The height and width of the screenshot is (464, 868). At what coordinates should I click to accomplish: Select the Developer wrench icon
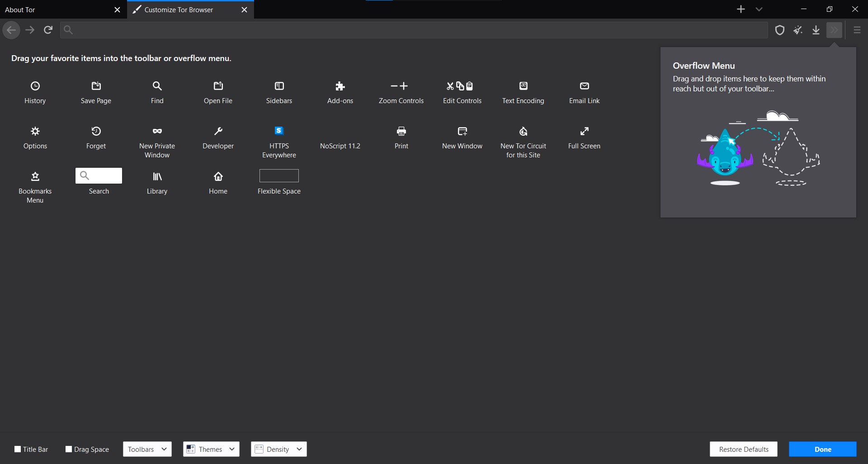click(x=218, y=131)
